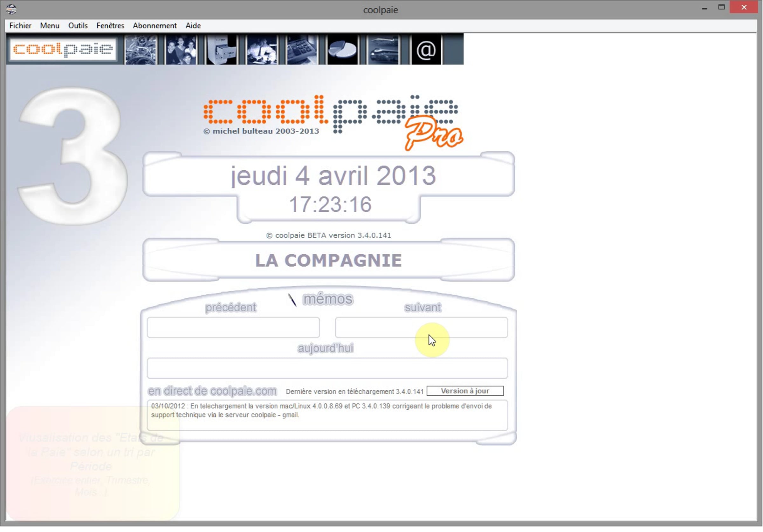Viewport: 763px width, 532px height.
Task: Click the coolpaie BETA version 3.4.0.141 text
Action: (x=329, y=235)
